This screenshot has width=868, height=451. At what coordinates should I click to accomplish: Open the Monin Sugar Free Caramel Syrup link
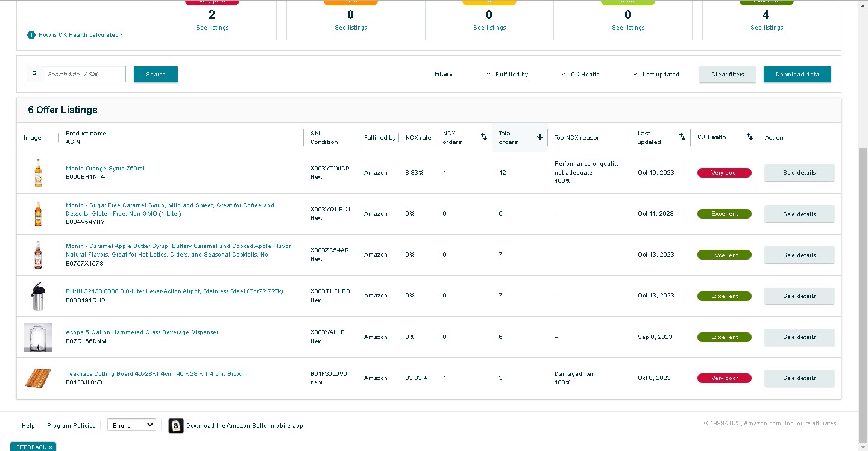(170, 210)
